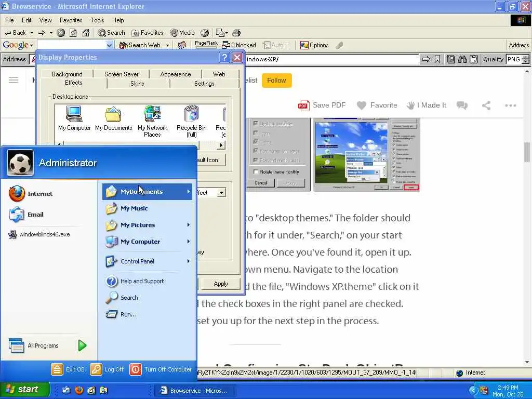Click the Back arrow in IE toolbar
Viewport: 532px width, 399px height.
15,33
